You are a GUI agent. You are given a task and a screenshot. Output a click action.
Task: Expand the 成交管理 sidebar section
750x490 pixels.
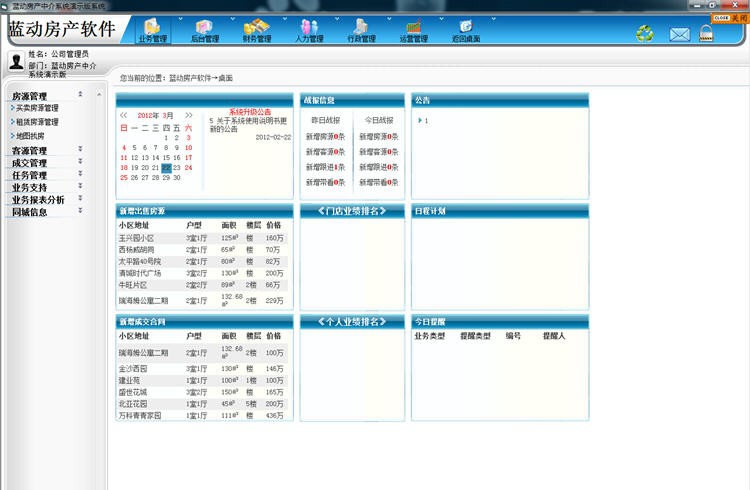tap(80, 161)
